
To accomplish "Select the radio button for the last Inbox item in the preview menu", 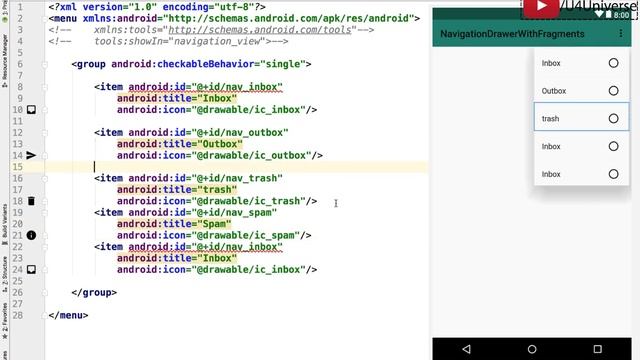I will click(613, 174).
